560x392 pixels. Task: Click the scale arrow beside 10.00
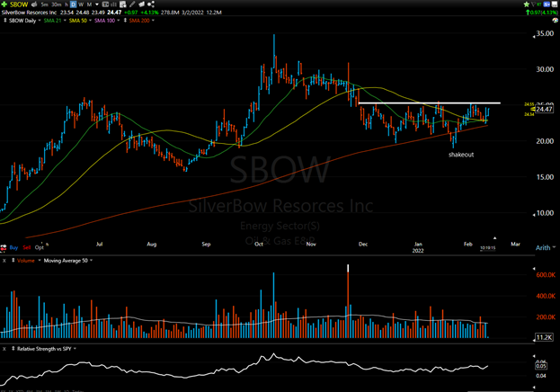(534, 215)
